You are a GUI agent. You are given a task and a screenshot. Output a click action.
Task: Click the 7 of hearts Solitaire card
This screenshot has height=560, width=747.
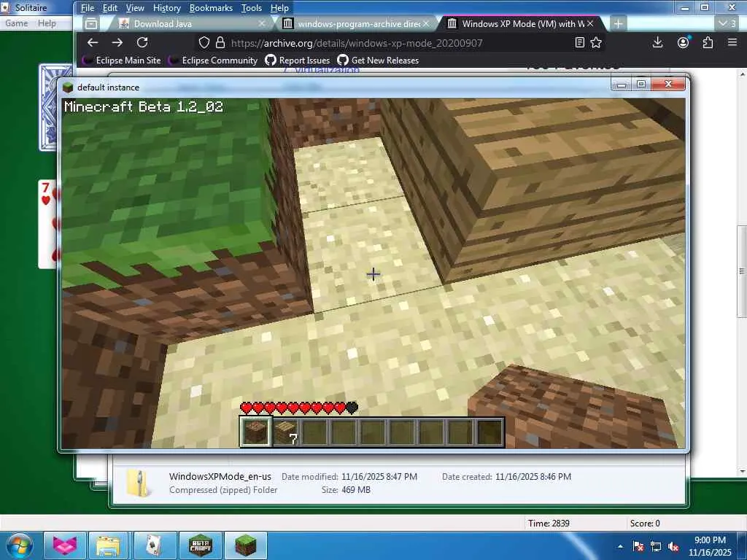[x=47, y=224]
